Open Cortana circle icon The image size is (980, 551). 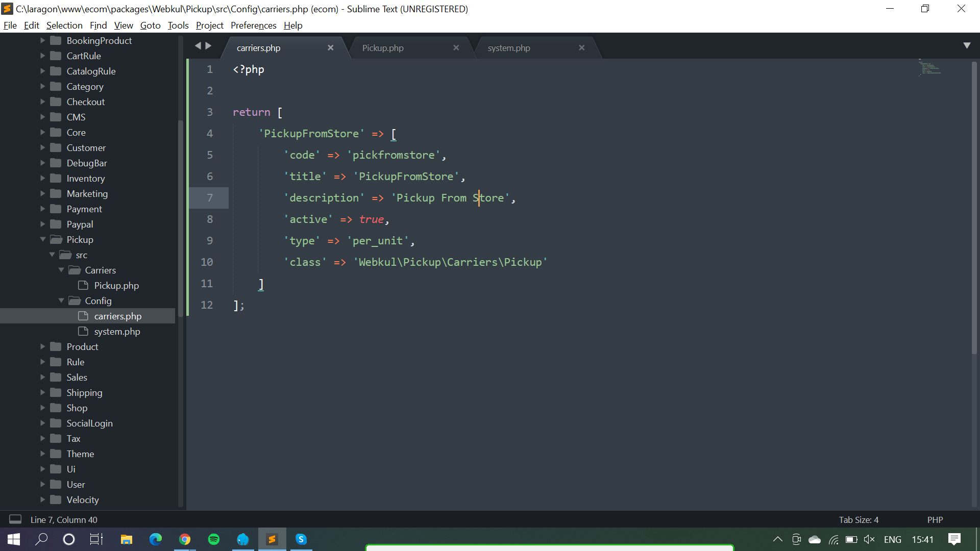point(69,539)
